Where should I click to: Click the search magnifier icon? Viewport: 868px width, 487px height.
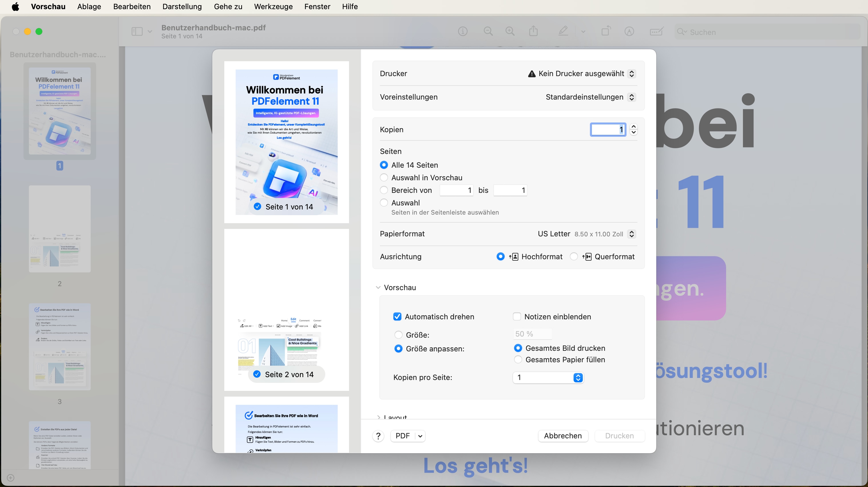click(x=682, y=32)
